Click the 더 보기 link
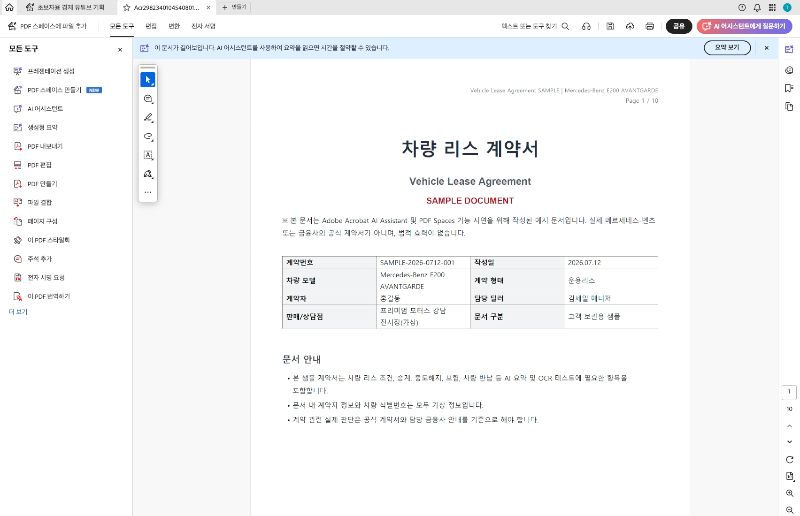Image resolution: width=800 pixels, height=516 pixels. click(18, 312)
